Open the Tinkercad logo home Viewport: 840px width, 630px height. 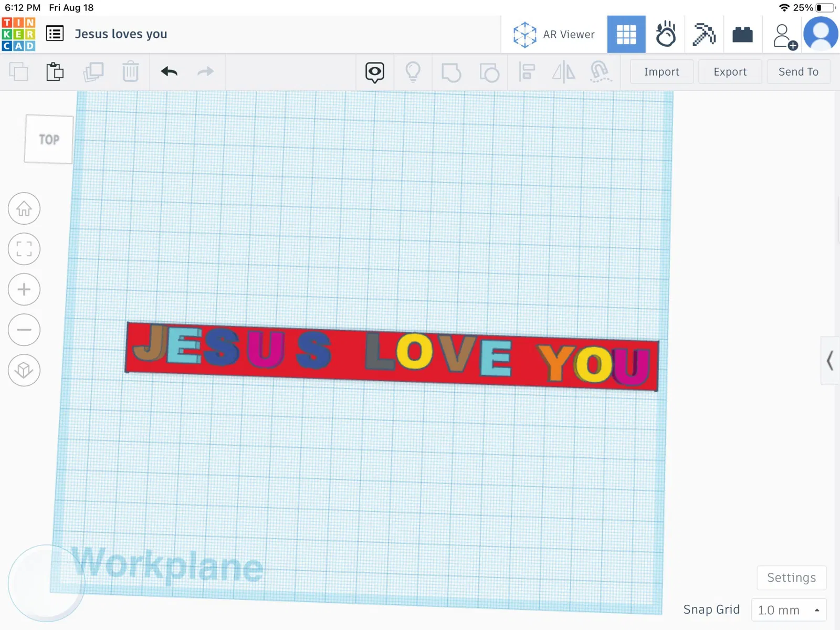(18, 34)
